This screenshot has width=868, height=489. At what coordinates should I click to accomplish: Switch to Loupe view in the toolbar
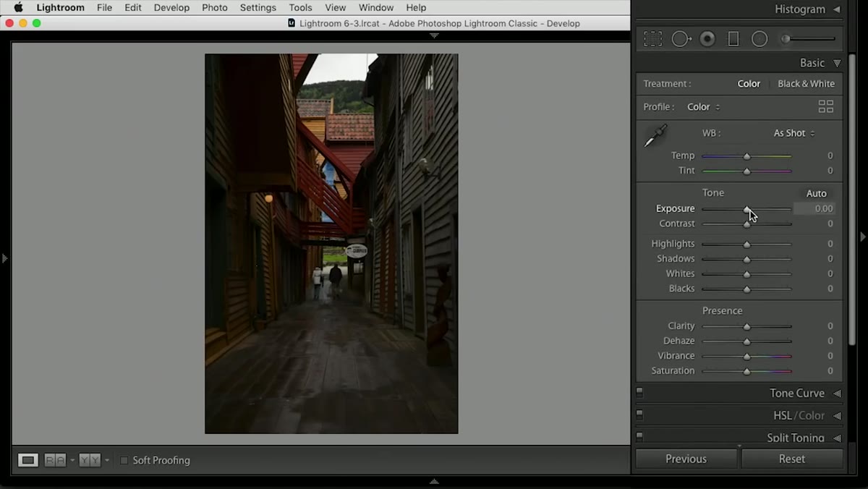(28, 460)
